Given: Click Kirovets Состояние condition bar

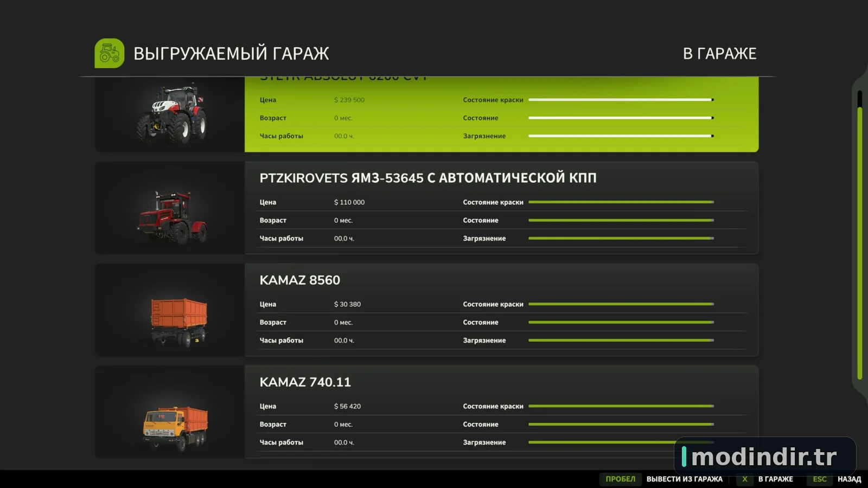Looking at the screenshot, I should pos(621,220).
